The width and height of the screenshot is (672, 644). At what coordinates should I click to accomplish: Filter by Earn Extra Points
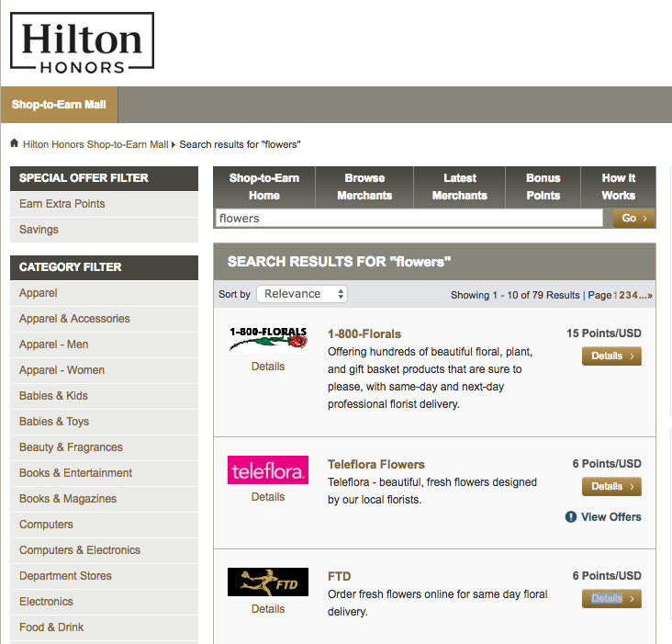click(x=104, y=204)
